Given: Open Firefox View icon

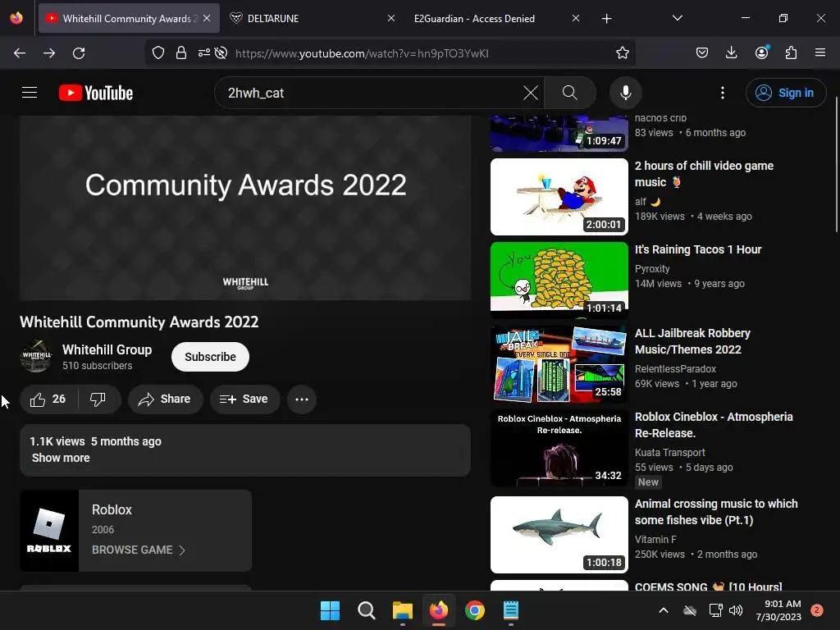Looking at the screenshot, I should point(16,18).
